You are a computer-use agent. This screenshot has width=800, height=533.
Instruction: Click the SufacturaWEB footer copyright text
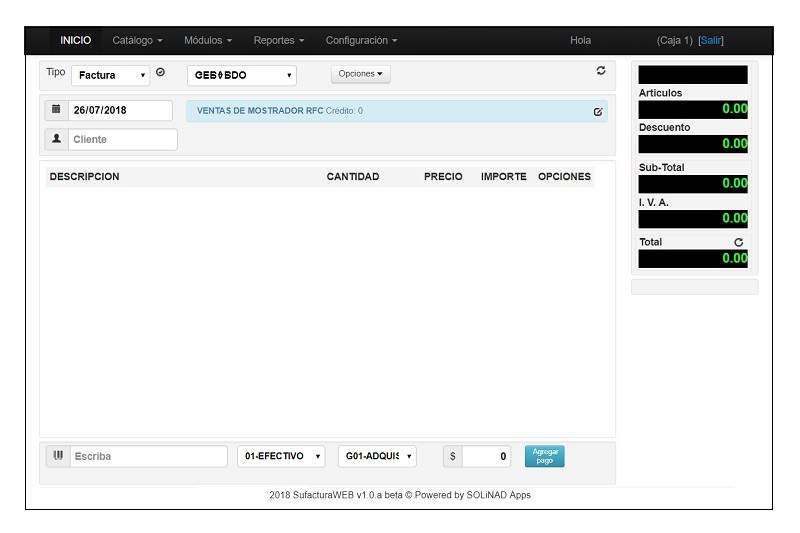[400, 495]
